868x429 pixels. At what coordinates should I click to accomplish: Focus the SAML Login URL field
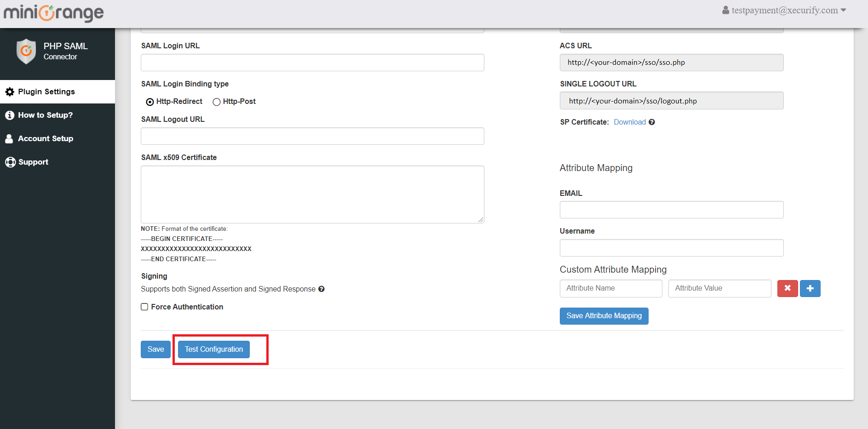click(x=312, y=63)
